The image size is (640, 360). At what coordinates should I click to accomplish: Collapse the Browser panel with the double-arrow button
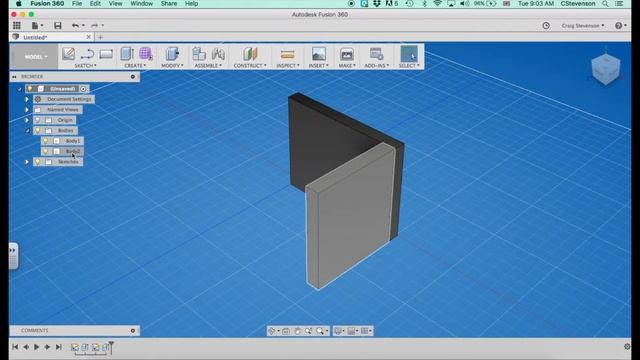pos(14,77)
